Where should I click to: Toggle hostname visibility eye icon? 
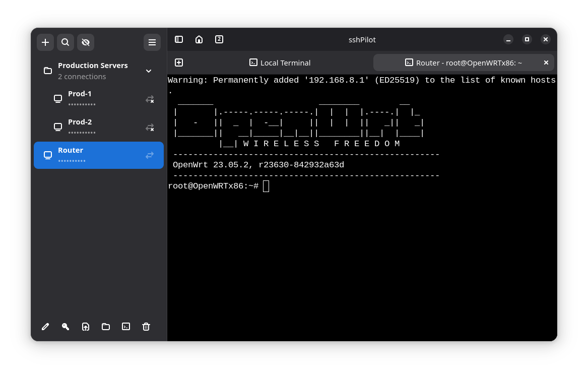pyautogui.click(x=86, y=42)
